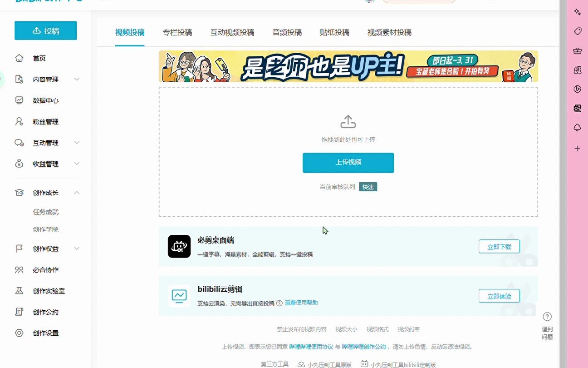
Task: Expand the 创作权益 chevron
Action: (77, 249)
